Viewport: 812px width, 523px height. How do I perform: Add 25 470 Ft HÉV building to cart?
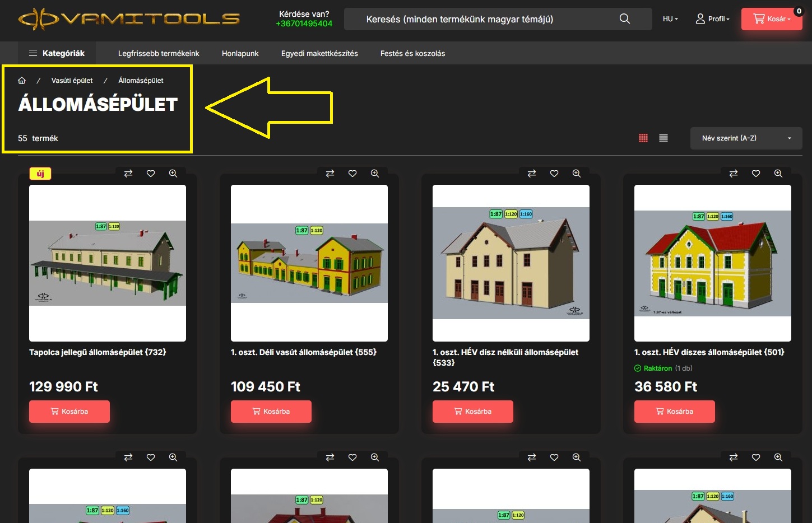tap(473, 412)
